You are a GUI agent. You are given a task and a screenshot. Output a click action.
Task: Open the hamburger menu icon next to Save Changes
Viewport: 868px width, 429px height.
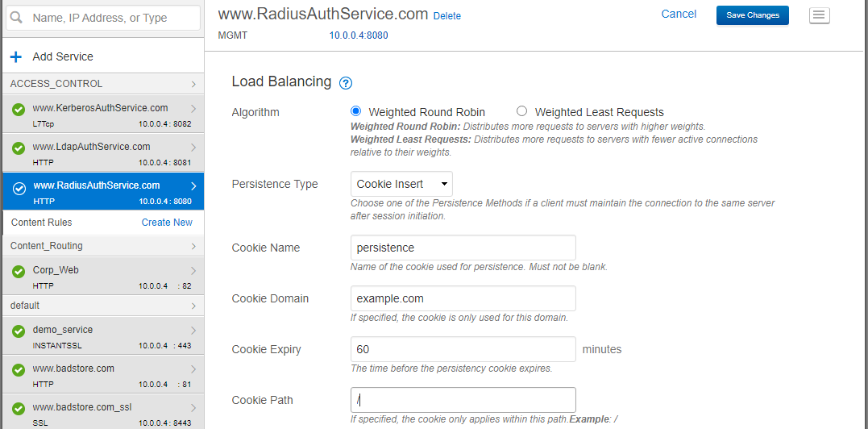tap(820, 16)
